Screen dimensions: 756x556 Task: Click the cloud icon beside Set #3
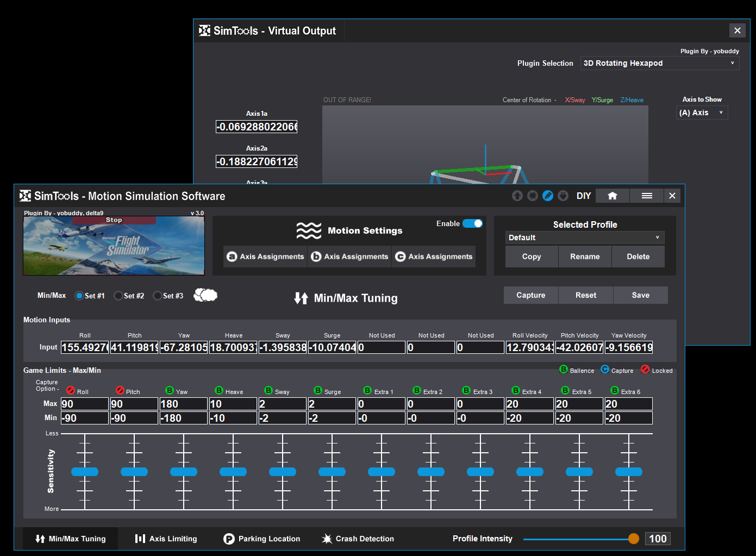point(205,295)
